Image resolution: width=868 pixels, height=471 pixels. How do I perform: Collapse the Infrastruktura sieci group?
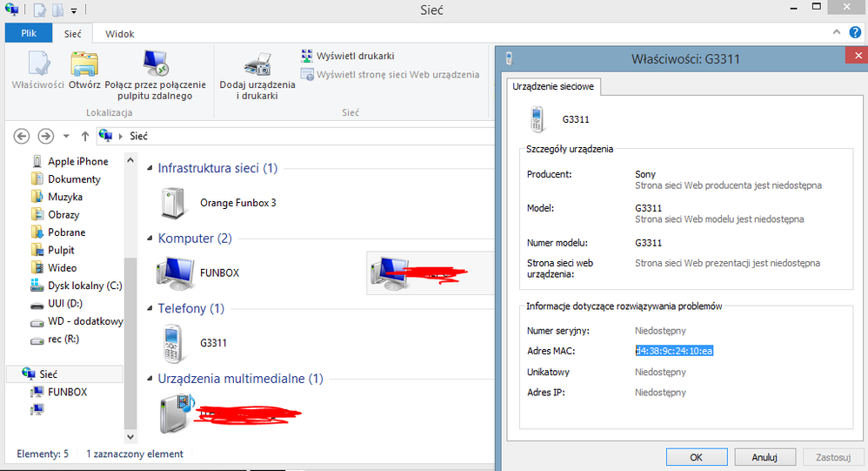pyautogui.click(x=150, y=168)
